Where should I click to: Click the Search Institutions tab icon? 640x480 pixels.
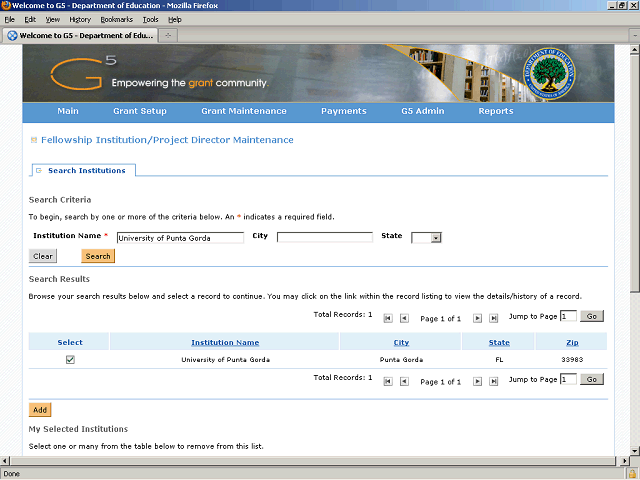click(x=39, y=171)
